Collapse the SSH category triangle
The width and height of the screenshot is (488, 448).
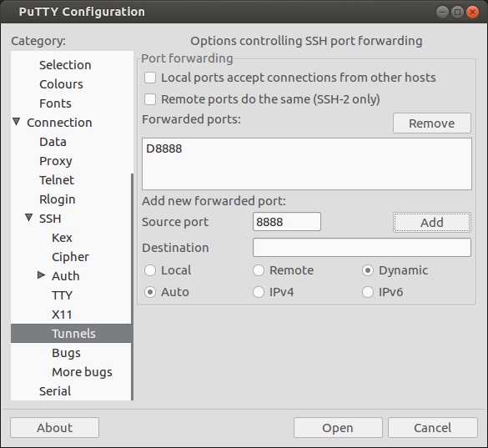[x=29, y=217]
